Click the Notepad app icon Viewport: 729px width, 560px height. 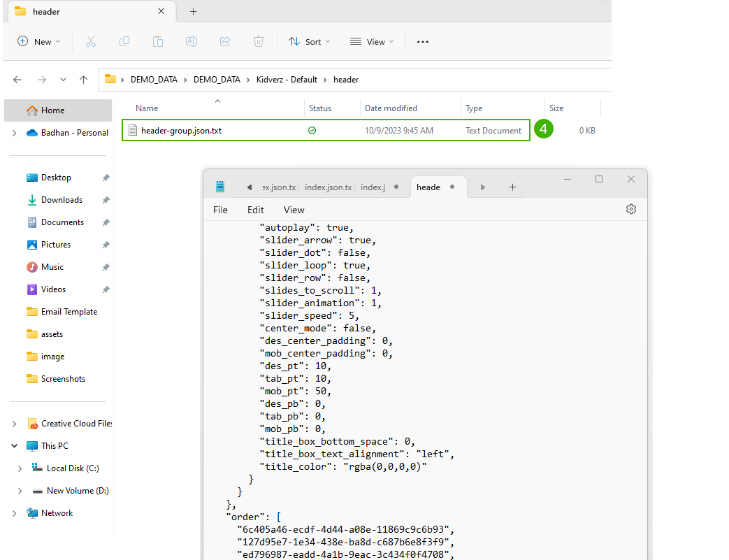(220, 187)
